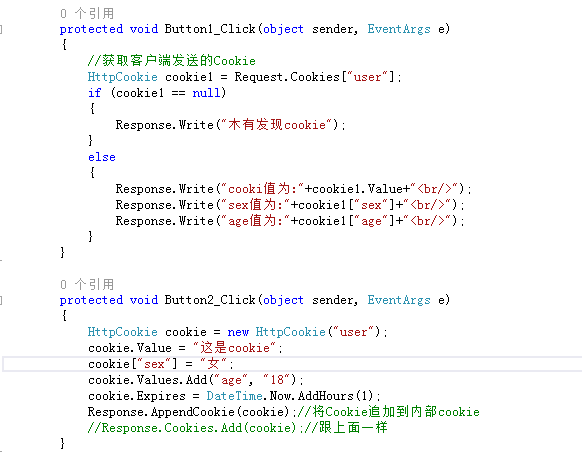Place cursor on the Button2_Click method name
The height and width of the screenshot is (465, 582).
click(x=210, y=300)
